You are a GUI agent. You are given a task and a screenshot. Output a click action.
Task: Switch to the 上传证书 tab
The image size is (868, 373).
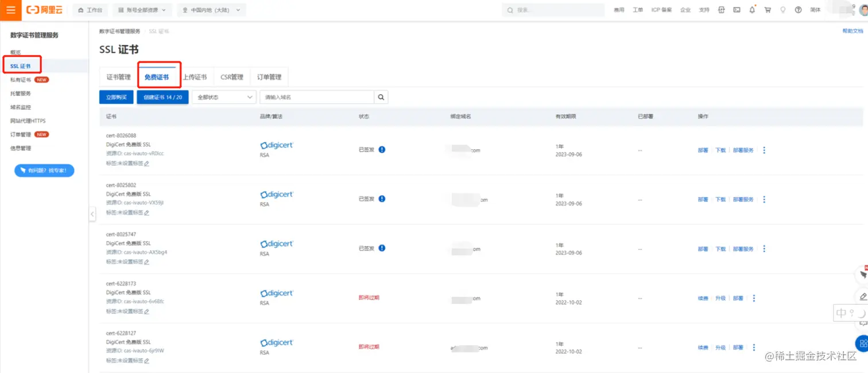(x=195, y=77)
